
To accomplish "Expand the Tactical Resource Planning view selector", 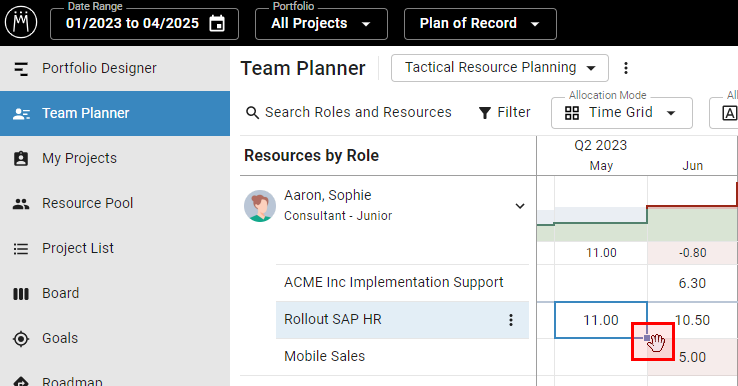I will tap(500, 68).
